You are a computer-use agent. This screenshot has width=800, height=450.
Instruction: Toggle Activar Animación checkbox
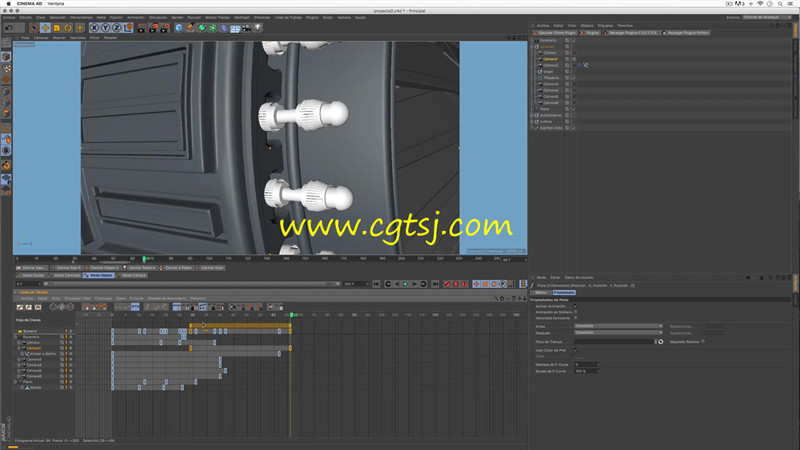click(576, 306)
